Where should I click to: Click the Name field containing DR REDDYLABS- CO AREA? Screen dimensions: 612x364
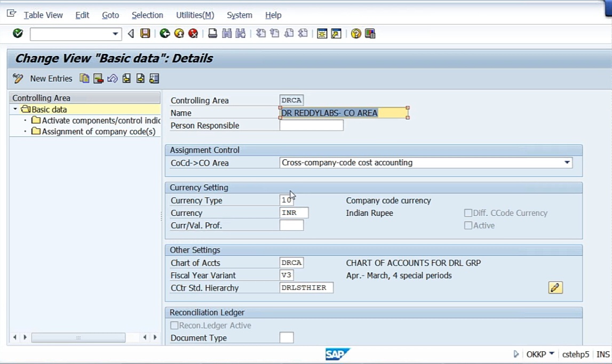(344, 112)
